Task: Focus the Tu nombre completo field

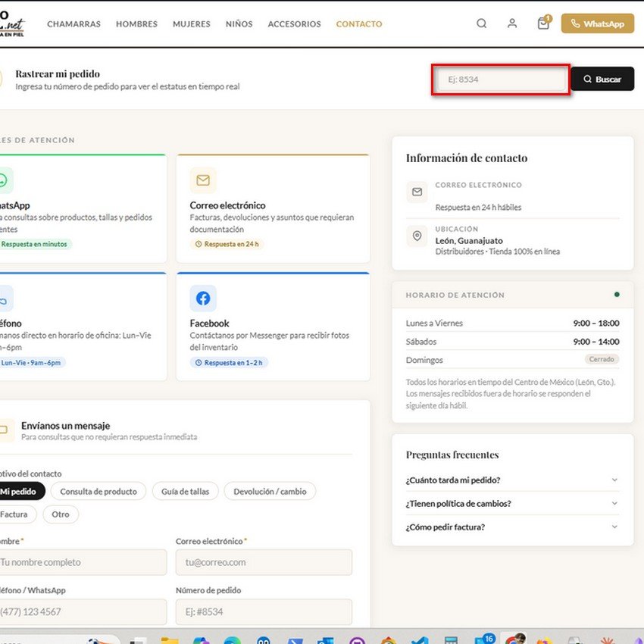Action: [x=82, y=562]
